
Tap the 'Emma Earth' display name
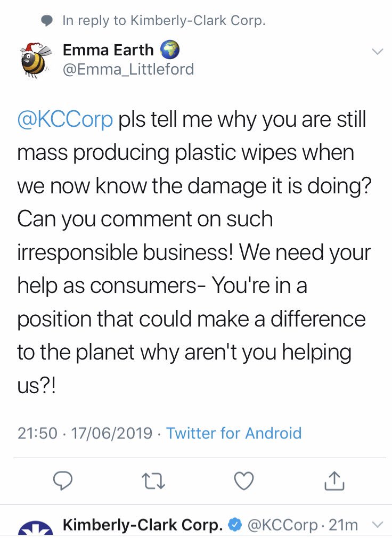pos(108,51)
